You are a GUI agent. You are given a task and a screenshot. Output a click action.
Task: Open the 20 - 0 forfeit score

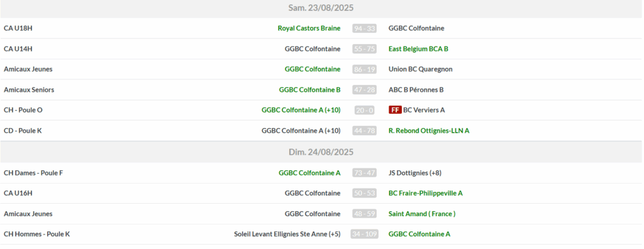(364, 110)
